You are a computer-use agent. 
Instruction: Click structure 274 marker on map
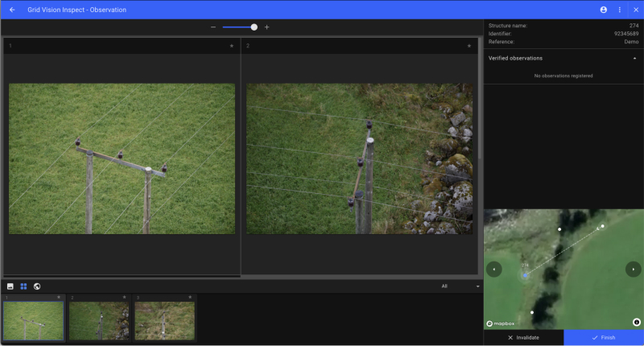(x=525, y=275)
